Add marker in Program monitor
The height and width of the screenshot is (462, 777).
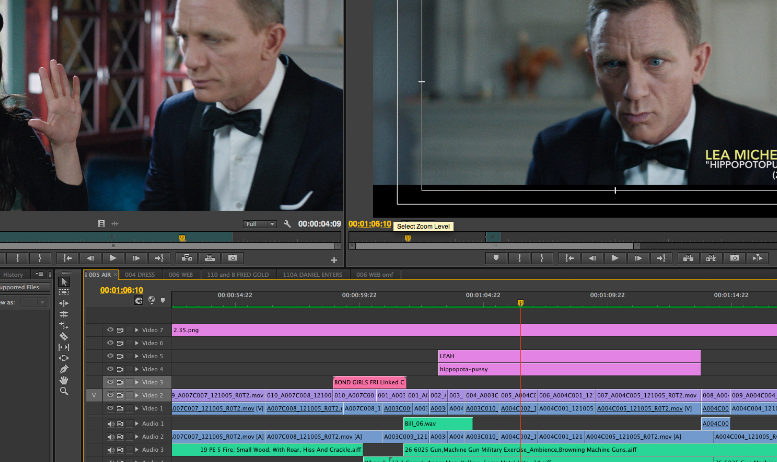coord(496,258)
